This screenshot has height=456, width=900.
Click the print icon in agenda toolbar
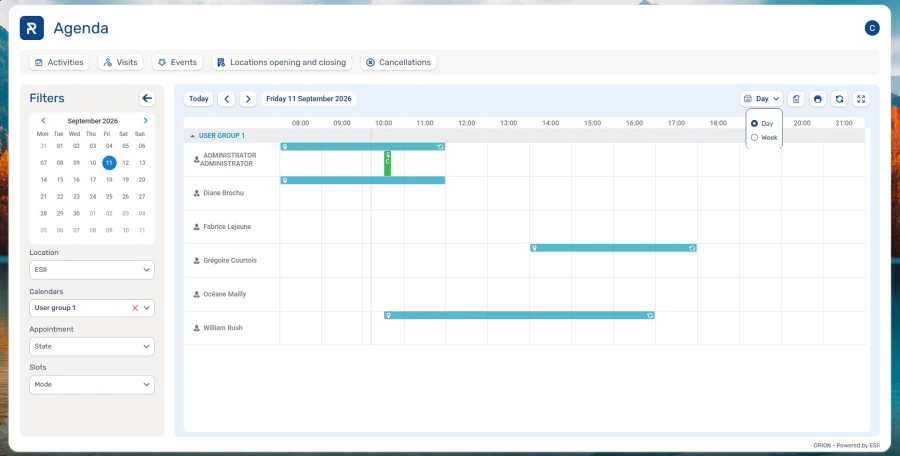817,99
